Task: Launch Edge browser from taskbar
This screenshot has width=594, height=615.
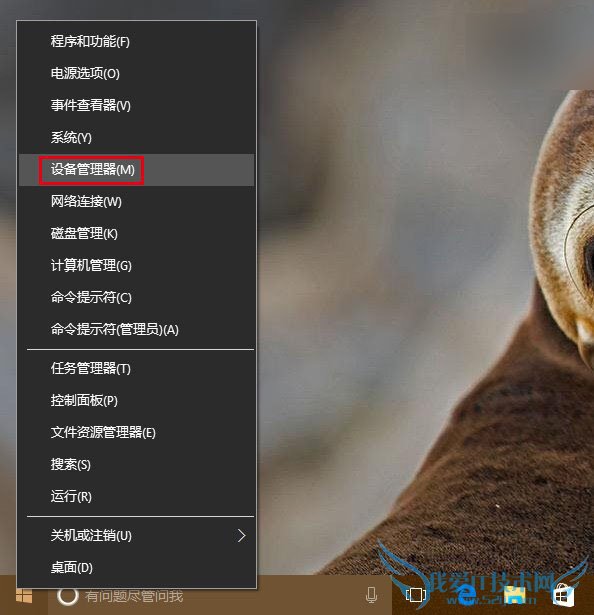Action: click(466, 595)
